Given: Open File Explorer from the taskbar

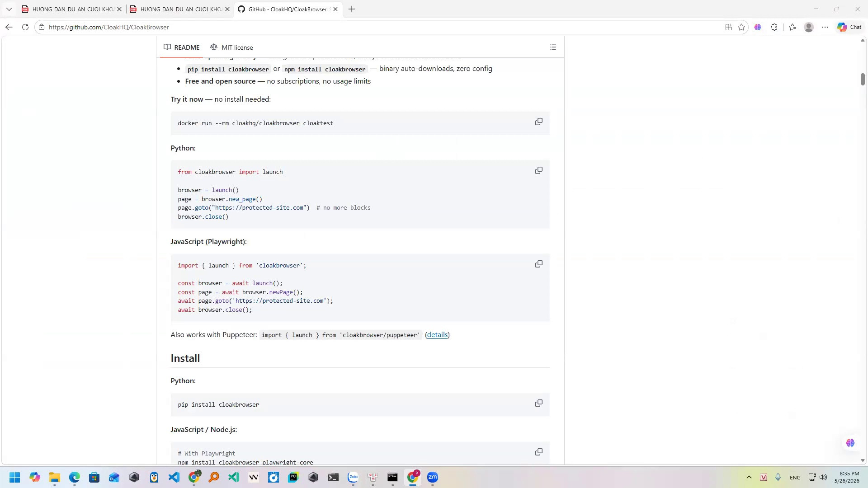Looking at the screenshot, I should click(55, 477).
